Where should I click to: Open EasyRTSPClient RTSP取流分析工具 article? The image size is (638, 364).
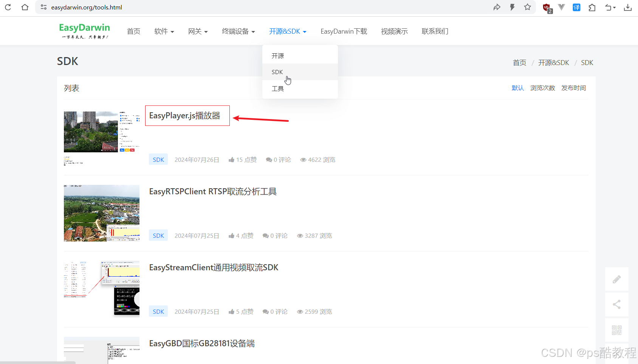(x=213, y=192)
